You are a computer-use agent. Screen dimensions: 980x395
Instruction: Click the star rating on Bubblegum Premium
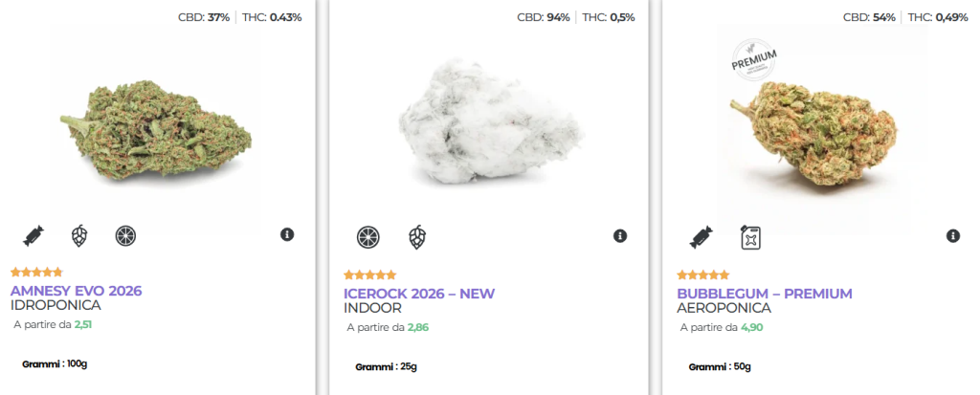pyautogui.click(x=702, y=274)
